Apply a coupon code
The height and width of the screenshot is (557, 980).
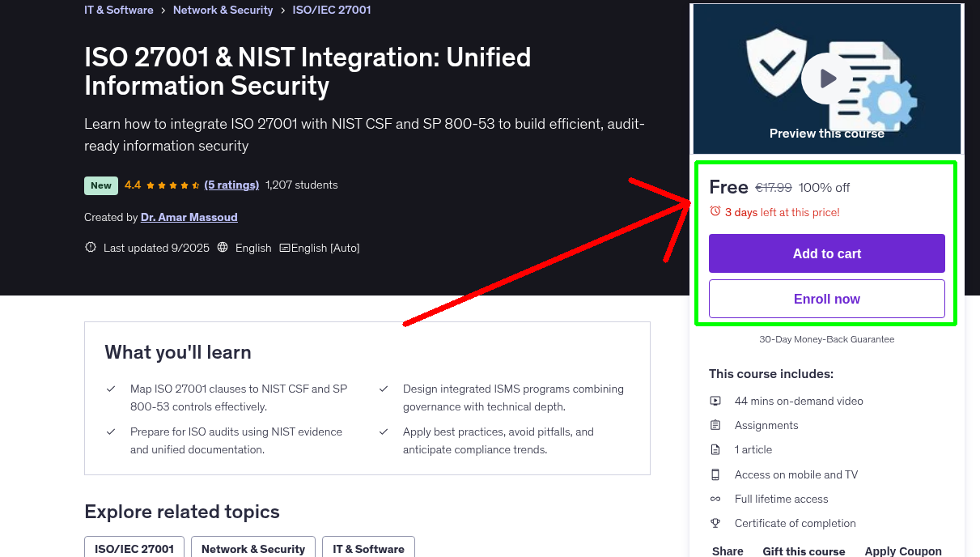click(903, 551)
